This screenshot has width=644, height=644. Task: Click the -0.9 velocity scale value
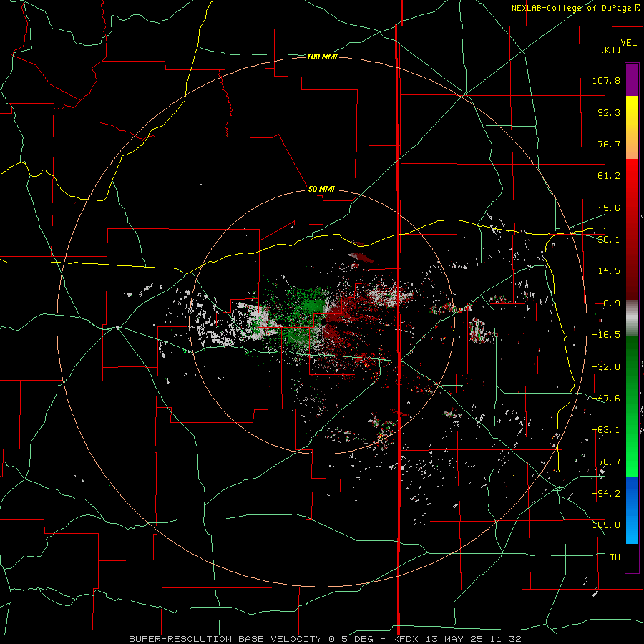[x=609, y=303]
